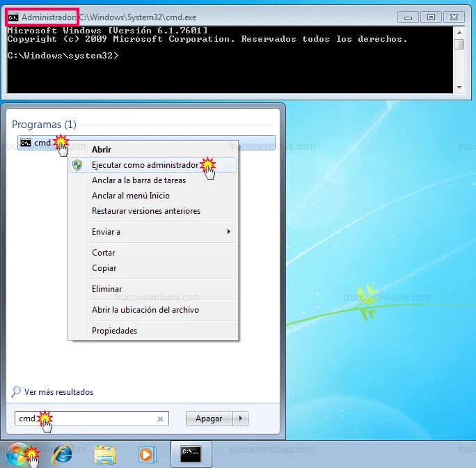
Task: Open Internet Explorer from the taskbar
Action: [63, 454]
